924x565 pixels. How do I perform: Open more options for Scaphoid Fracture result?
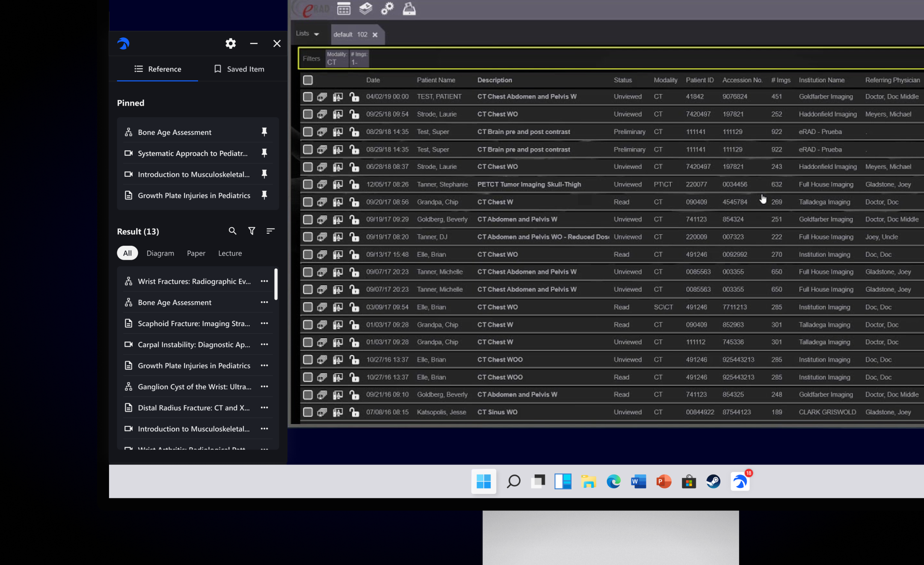click(x=264, y=323)
